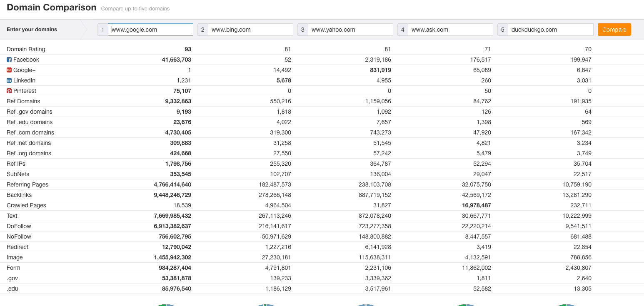The width and height of the screenshot is (644, 306).
Task: Click the www.bing.com domain input
Action: tap(250, 30)
